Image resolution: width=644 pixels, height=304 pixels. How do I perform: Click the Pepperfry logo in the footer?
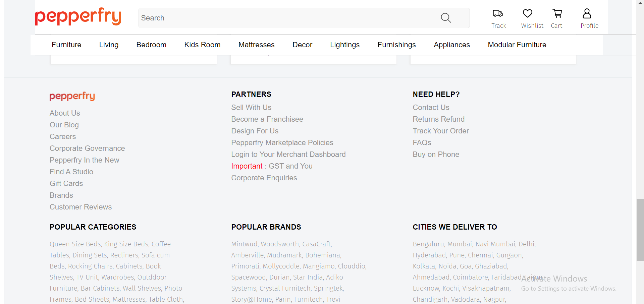point(72,97)
